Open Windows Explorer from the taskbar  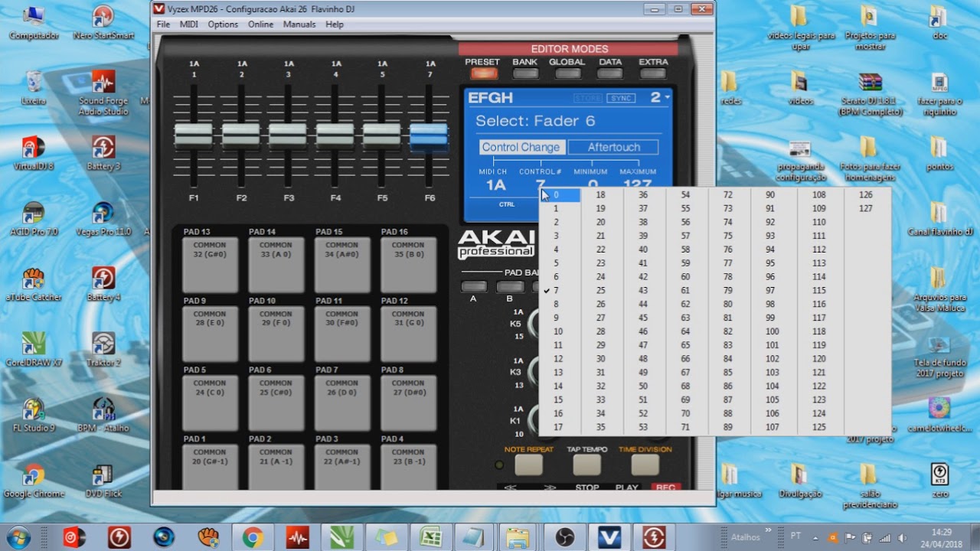(x=519, y=538)
